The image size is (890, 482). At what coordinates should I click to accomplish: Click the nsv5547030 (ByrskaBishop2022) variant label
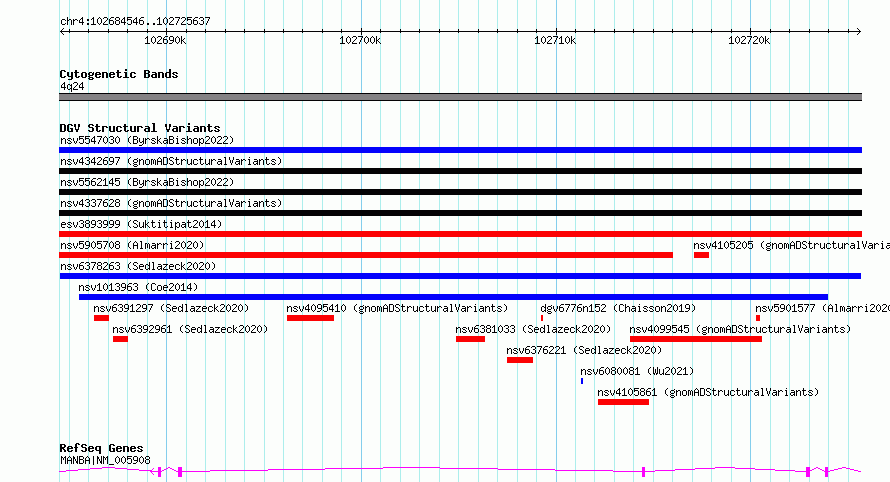click(147, 140)
